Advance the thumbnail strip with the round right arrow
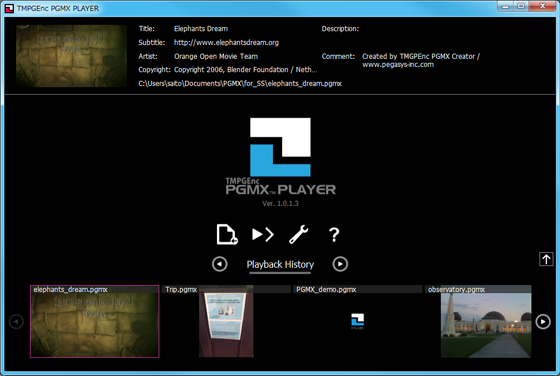 (x=543, y=321)
